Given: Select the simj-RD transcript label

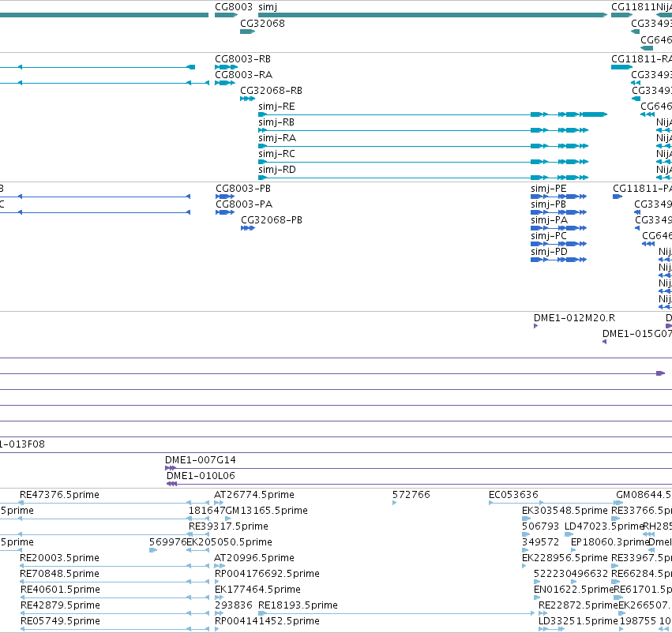Looking at the screenshot, I should tap(277, 170).
